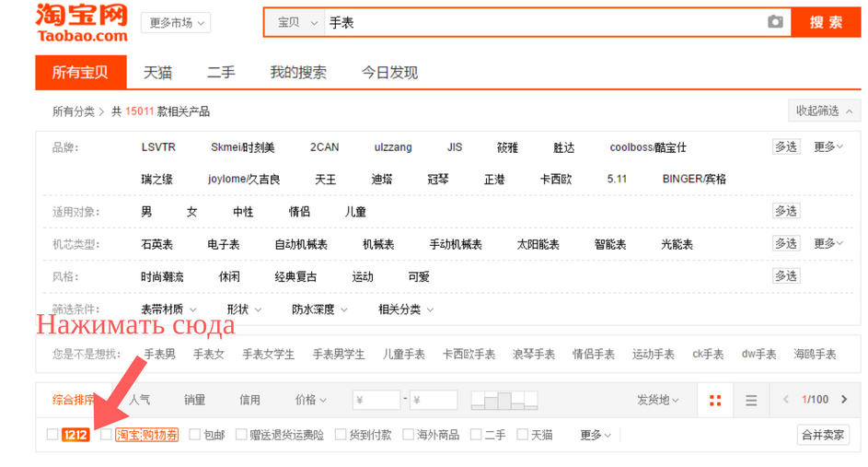
Task: Click the 1212 promotion badge
Action: (x=75, y=435)
